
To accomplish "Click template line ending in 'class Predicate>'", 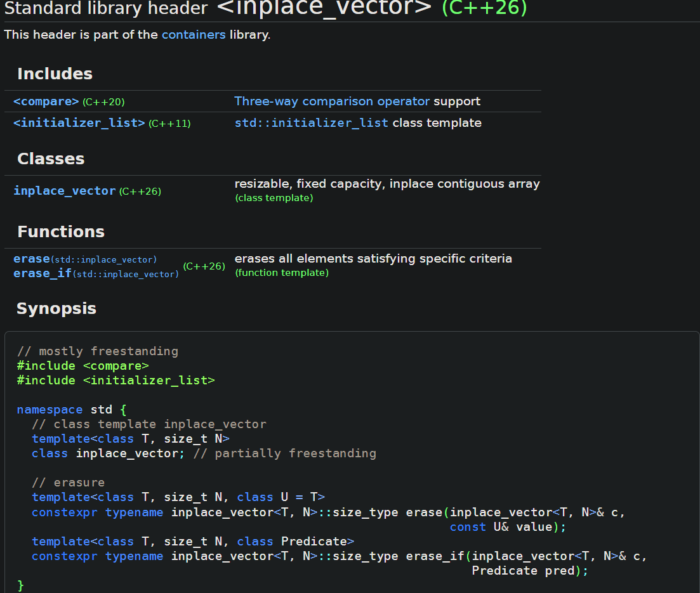I will pos(193,542).
